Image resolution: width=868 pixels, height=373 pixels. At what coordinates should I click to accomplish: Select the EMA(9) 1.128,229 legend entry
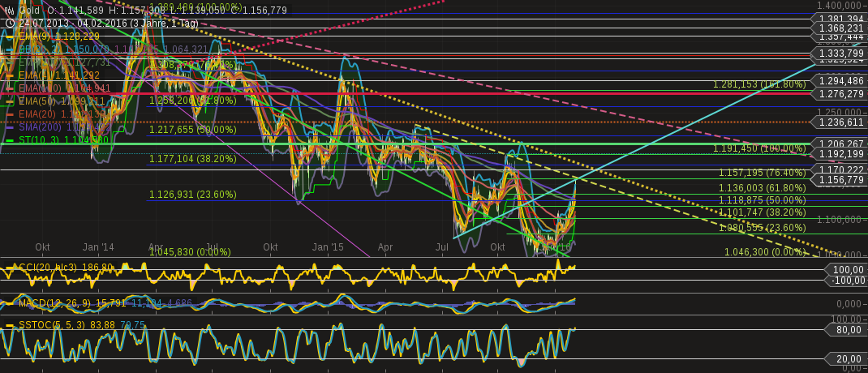click(x=59, y=36)
